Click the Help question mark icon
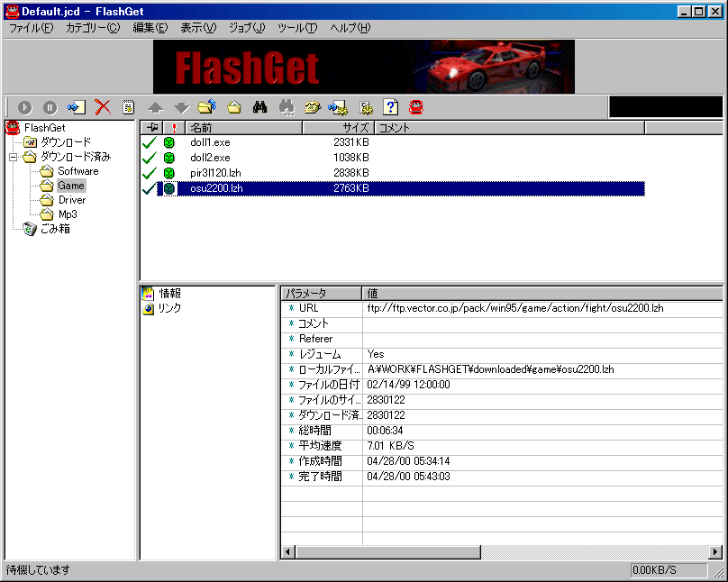Viewport: 728px width, 582px height. click(x=390, y=107)
